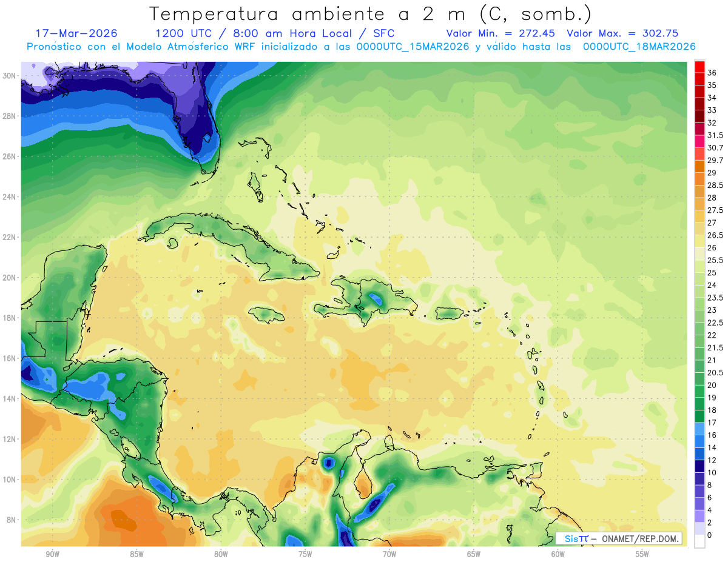Viewport: 728px width, 562px height.
Task: Click the colorbar value label '34'
Action: (712, 98)
